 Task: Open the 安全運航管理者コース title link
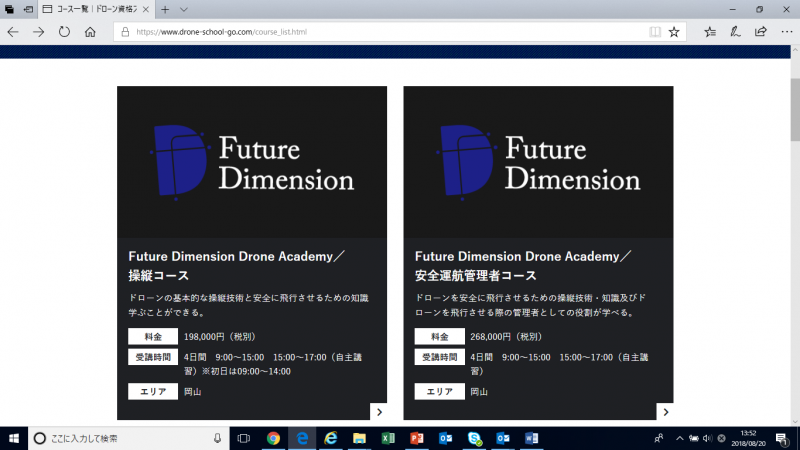click(523, 266)
